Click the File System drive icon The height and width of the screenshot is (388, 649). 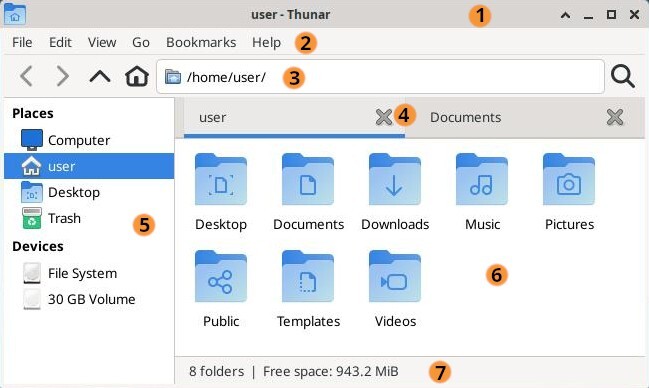[x=32, y=273]
